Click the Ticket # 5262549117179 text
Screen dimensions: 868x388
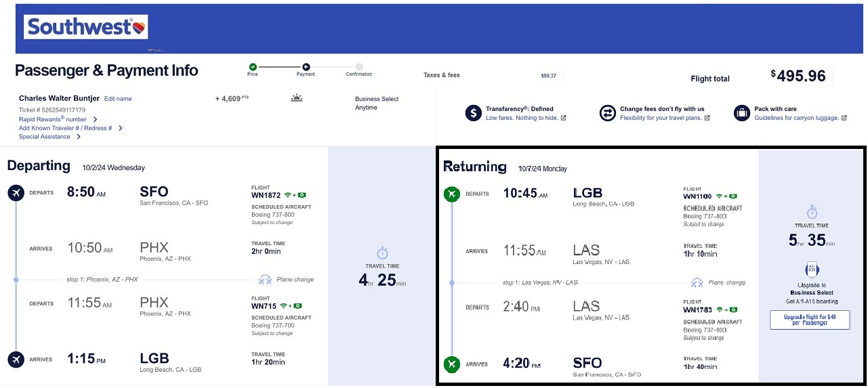tap(52, 110)
